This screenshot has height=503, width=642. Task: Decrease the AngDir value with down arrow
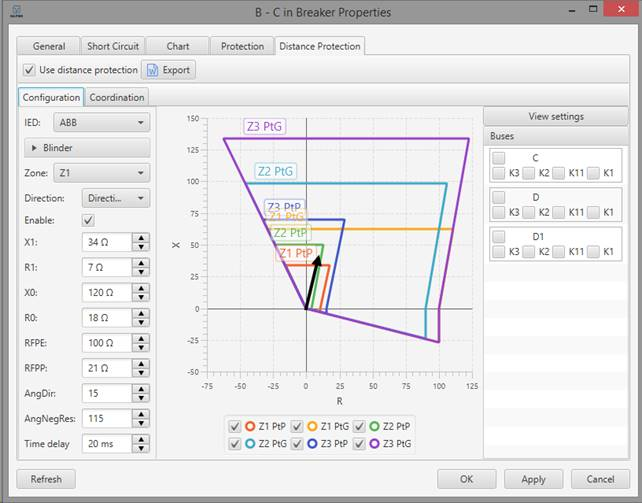(x=141, y=398)
